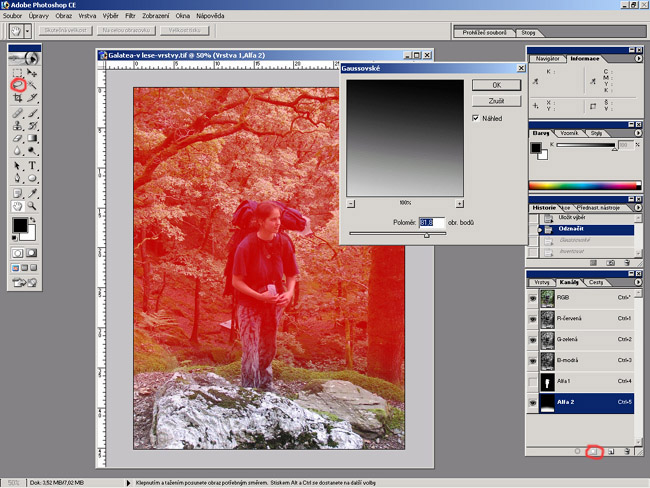Viewport: 650px width, 488px height.
Task: Select the Lasso tool in the toolbox
Action: (17, 86)
